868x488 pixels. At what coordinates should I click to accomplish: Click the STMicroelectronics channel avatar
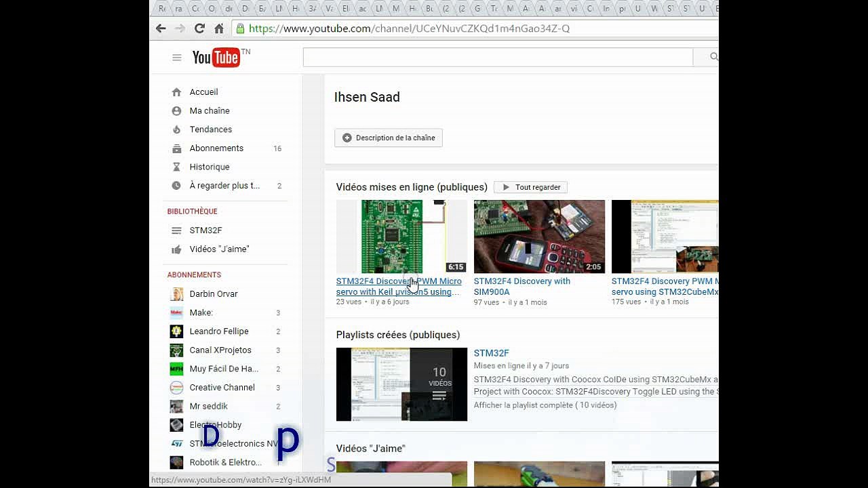coord(176,444)
